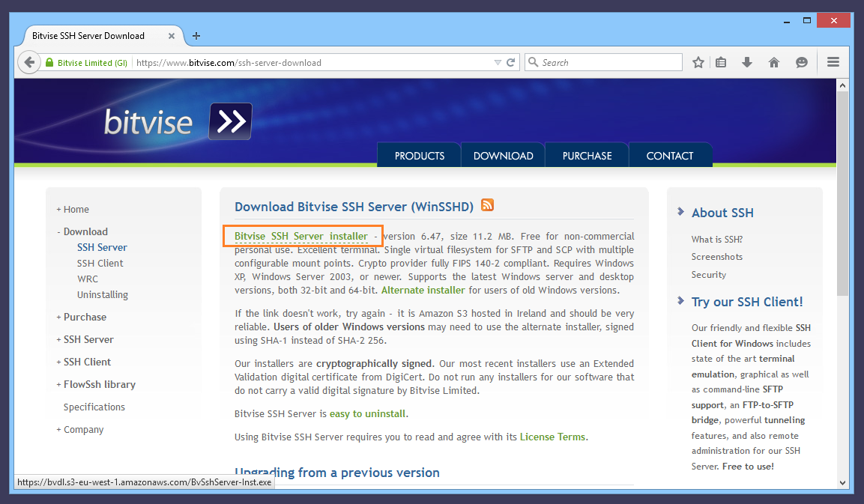Screen dimensions: 864x504
Task: Close the Bitvise SSH Server Download tab
Action: (x=172, y=36)
